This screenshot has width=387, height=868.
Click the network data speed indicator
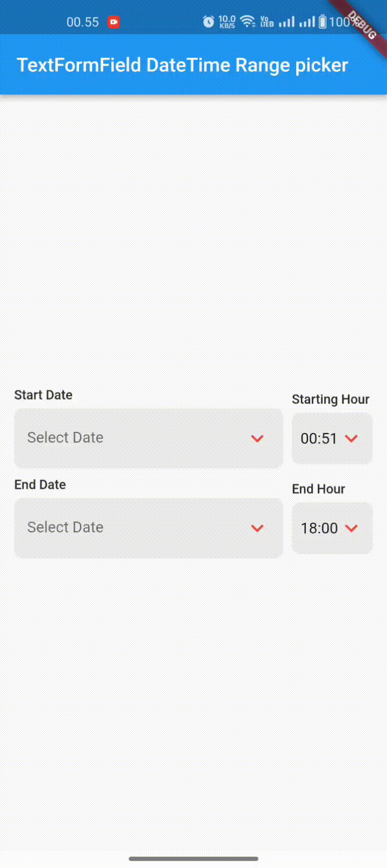pyautogui.click(x=226, y=21)
